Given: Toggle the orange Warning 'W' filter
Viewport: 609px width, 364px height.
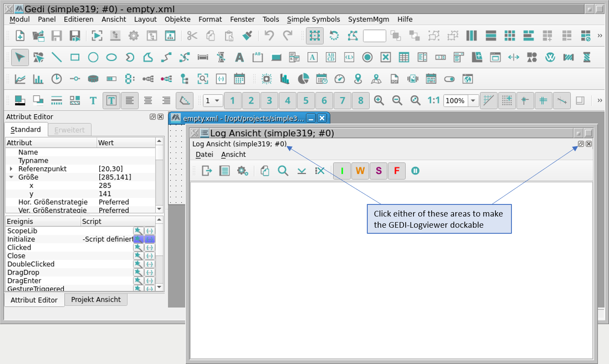Looking at the screenshot, I should pos(360,171).
